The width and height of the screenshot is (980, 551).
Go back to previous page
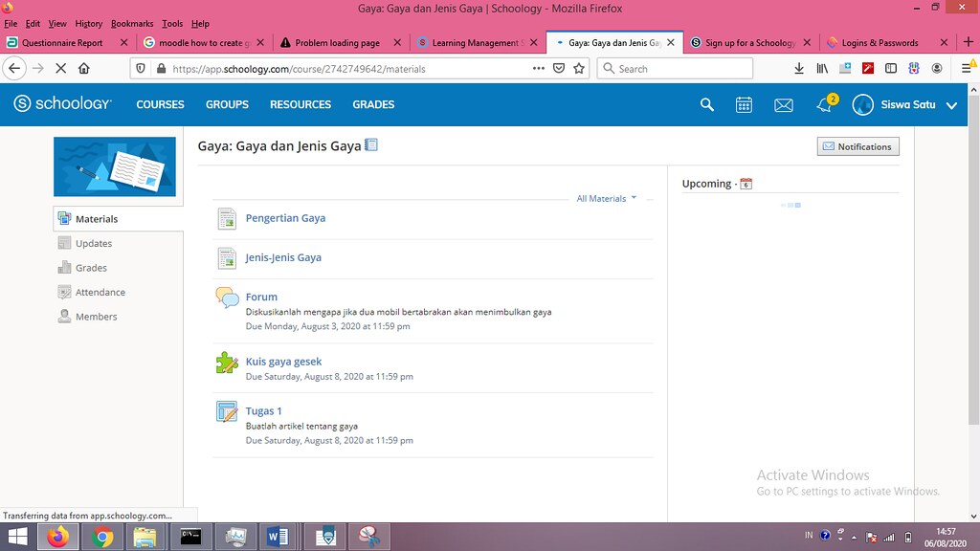point(14,69)
